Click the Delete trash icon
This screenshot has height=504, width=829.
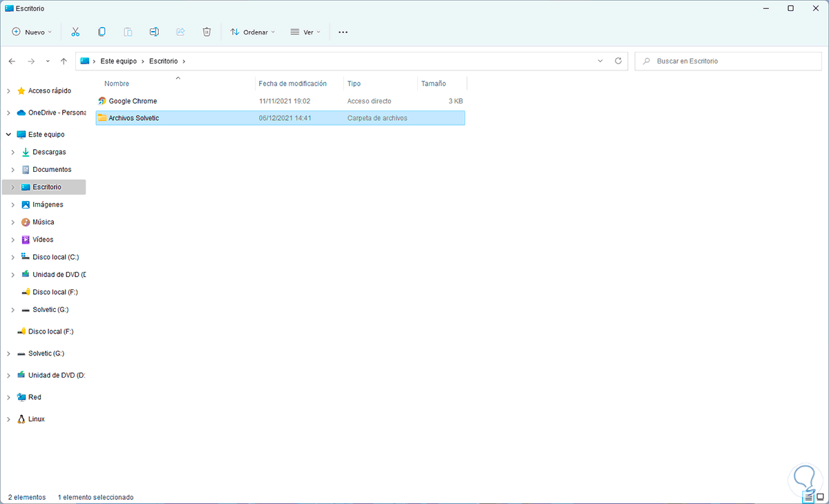[207, 32]
